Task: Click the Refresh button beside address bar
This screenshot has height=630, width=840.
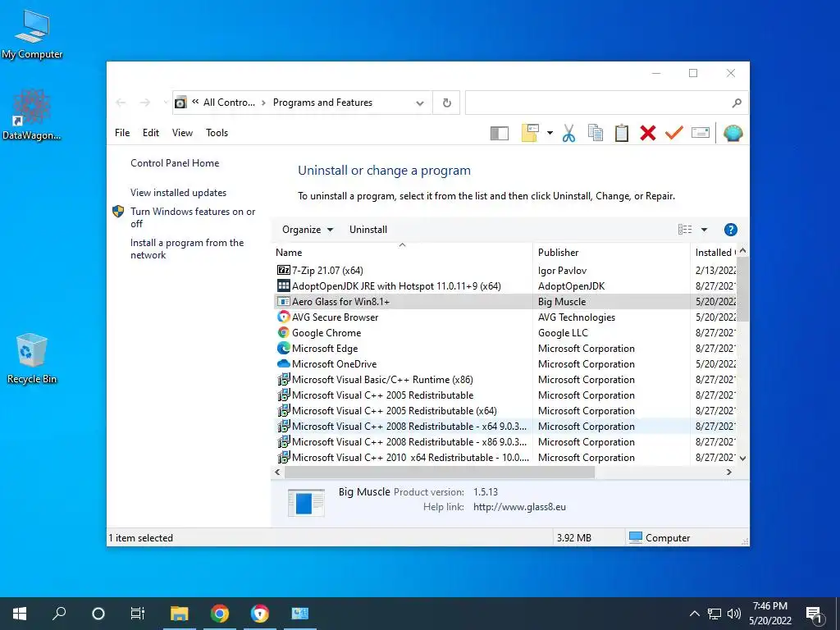Action: point(447,103)
